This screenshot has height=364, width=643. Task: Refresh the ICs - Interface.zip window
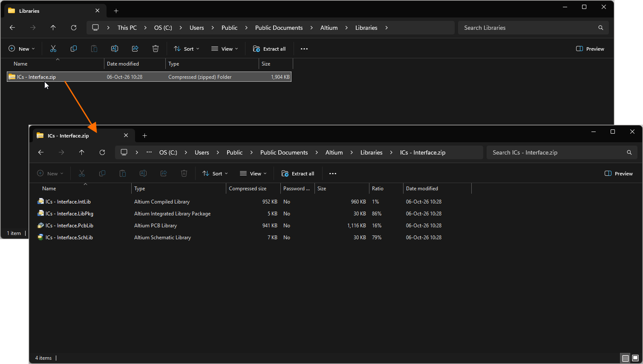pos(102,152)
